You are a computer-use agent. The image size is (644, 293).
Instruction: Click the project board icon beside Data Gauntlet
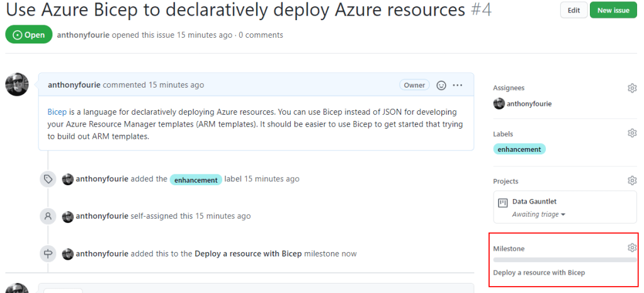coord(502,203)
